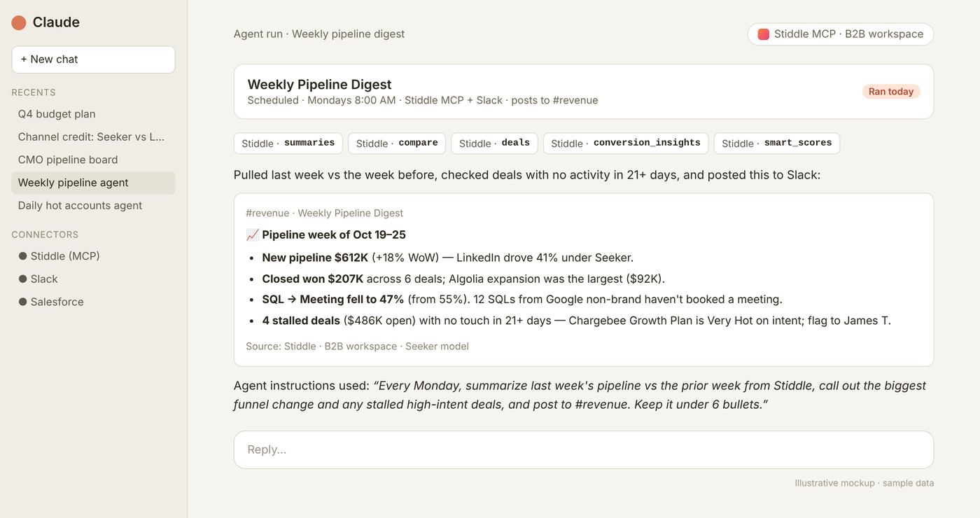Click the New pipeline $612K bullet
Viewport: 980px width, 518px height.
click(x=447, y=258)
